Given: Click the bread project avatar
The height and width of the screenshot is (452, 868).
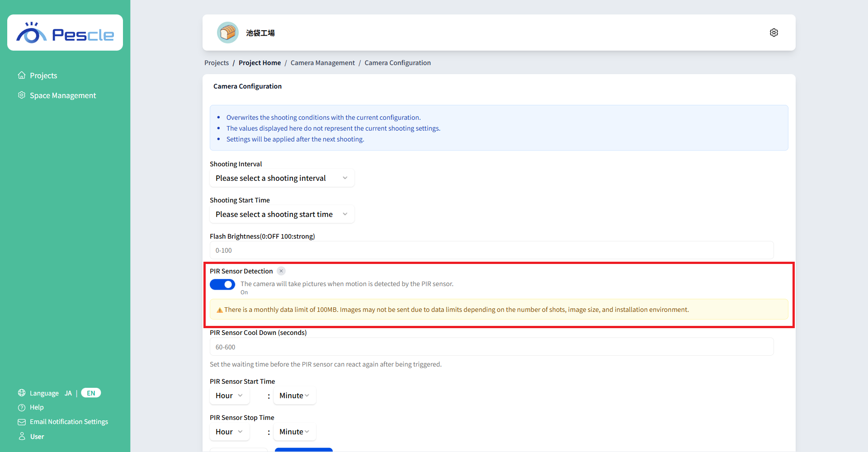Looking at the screenshot, I should pyautogui.click(x=228, y=33).
